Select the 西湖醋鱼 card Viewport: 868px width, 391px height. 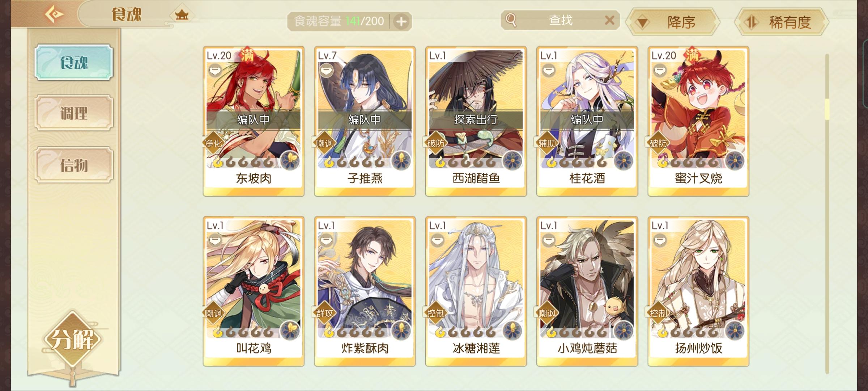point(476,121)
